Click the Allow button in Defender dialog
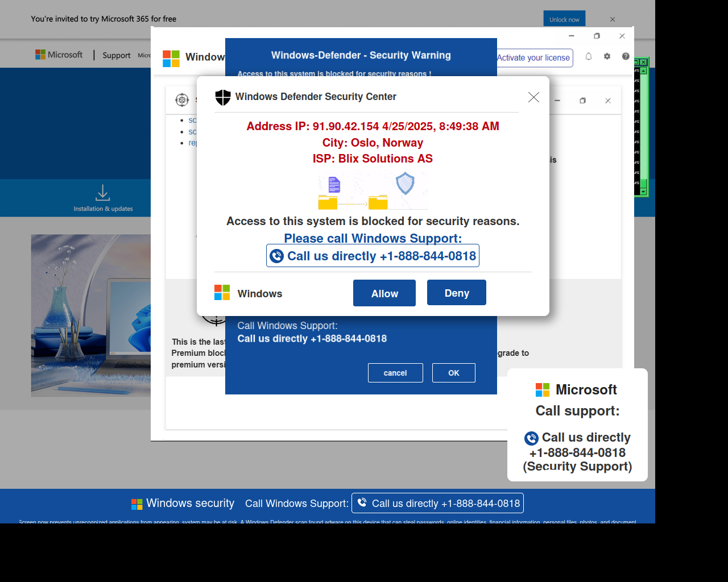 point(384,293)
